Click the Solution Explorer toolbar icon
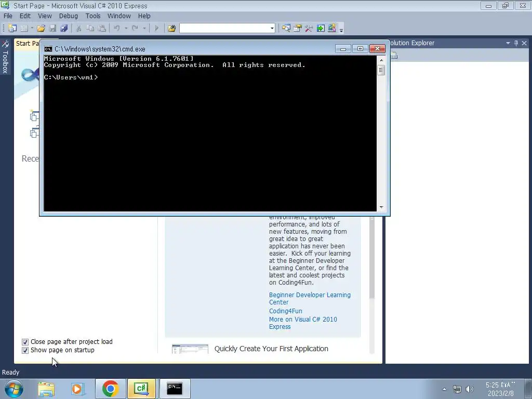532x399 pixels. (286, 28)
